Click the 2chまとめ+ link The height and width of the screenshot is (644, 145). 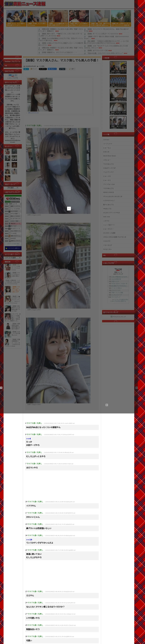point(108,249)
